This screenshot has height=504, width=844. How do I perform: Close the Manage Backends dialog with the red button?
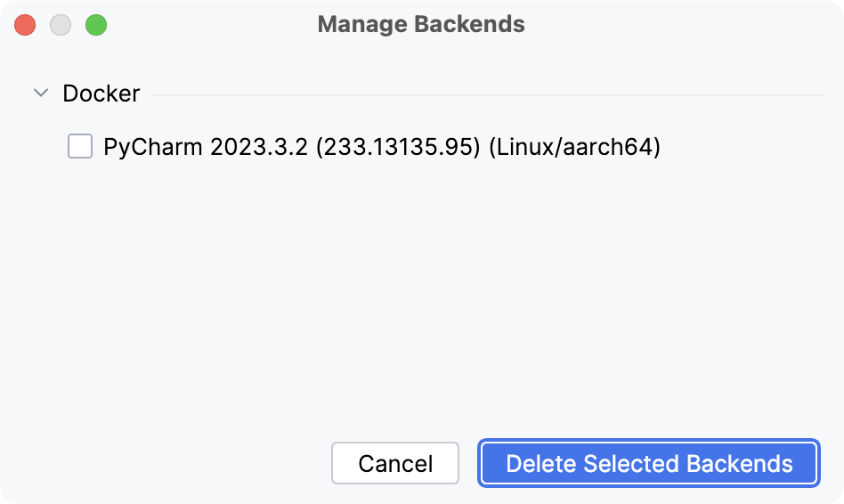pyautogui.click(x=26, y=25)
